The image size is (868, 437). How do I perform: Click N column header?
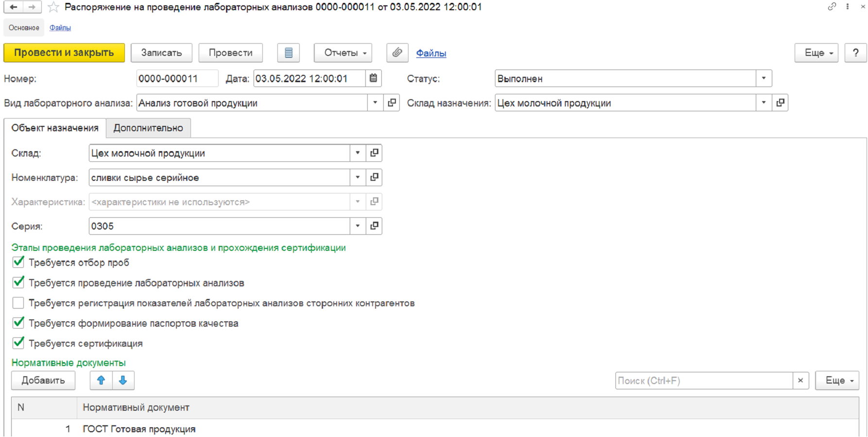44,408
